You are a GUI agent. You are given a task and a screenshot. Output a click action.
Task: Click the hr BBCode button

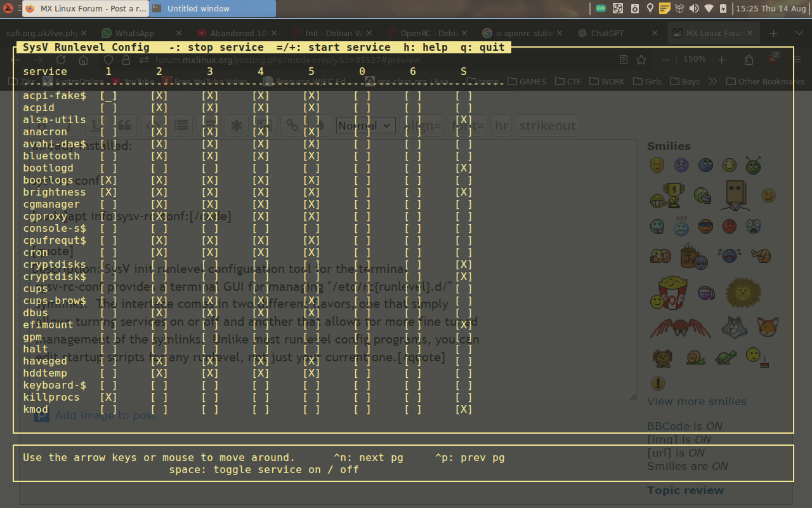(x=501, y=125)
